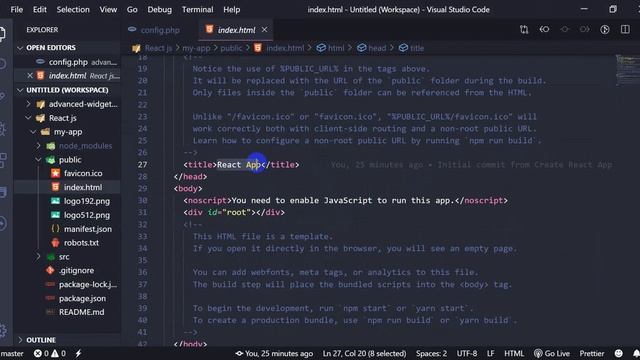The width and height of the screenshot is (640, 360).
Task: Open the Go menu
Action: 132,9
